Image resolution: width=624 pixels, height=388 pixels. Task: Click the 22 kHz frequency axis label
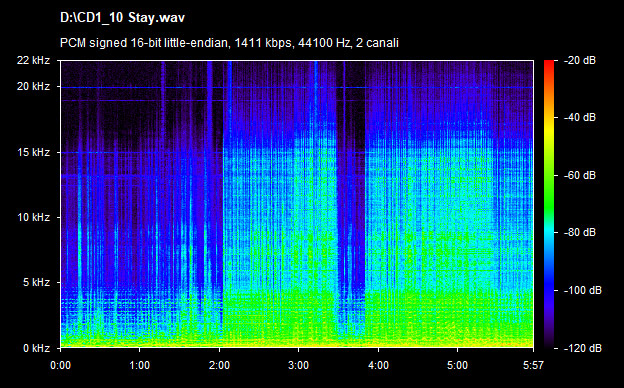33,60
